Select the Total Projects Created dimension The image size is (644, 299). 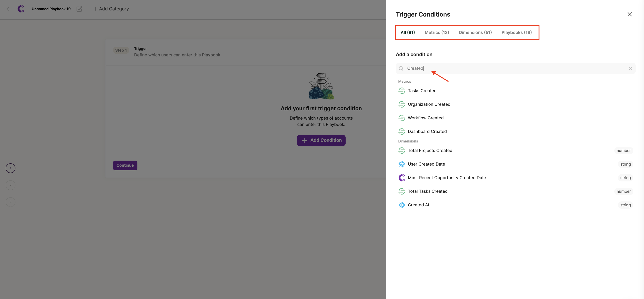[x=430, y=151]
